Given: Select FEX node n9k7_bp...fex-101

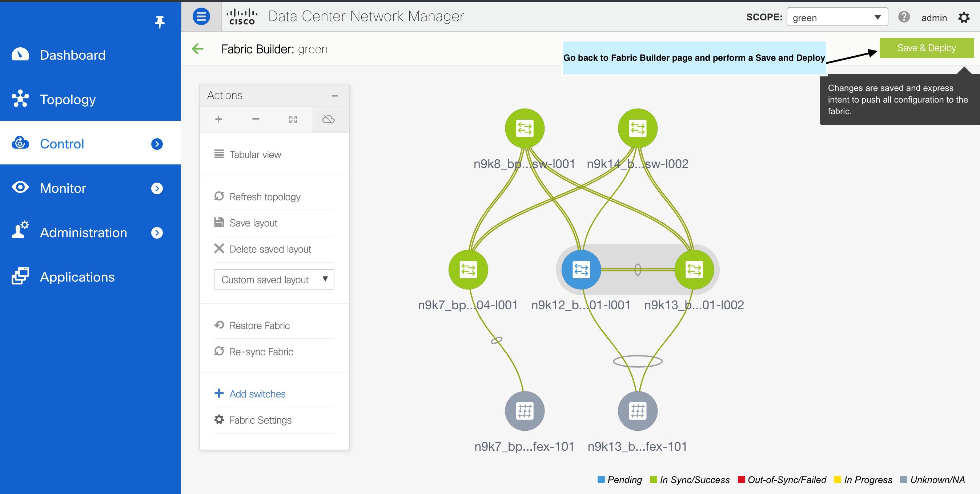Looking at the screenshot, I should tap(525, 411).
